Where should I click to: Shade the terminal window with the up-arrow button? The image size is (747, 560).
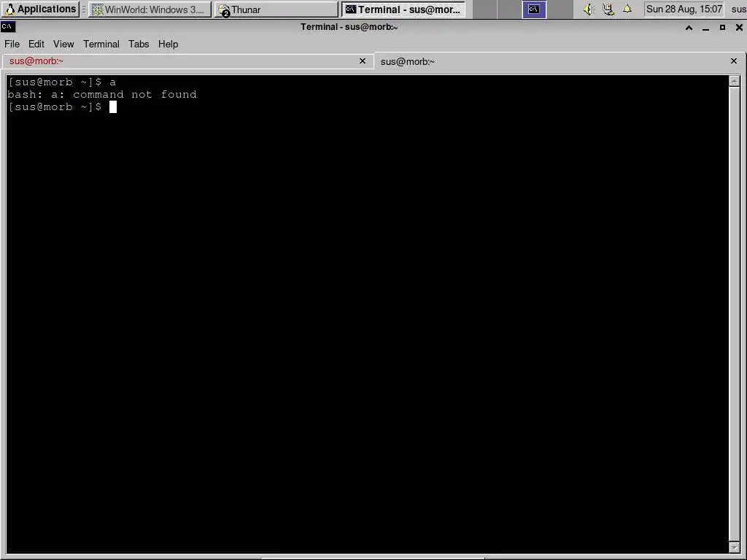689,28
